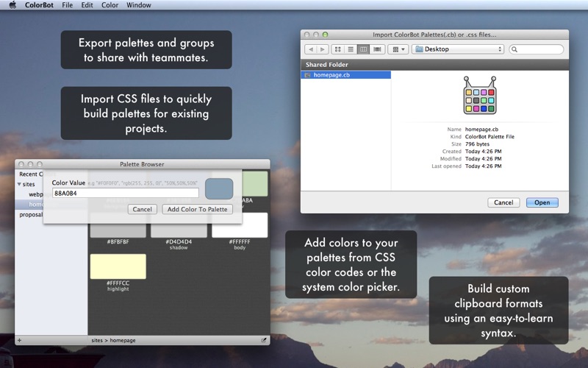Select the #BFBFBF gray swatch
The height and width of the screenshot is (368, 588).
(x=118, y=230)
